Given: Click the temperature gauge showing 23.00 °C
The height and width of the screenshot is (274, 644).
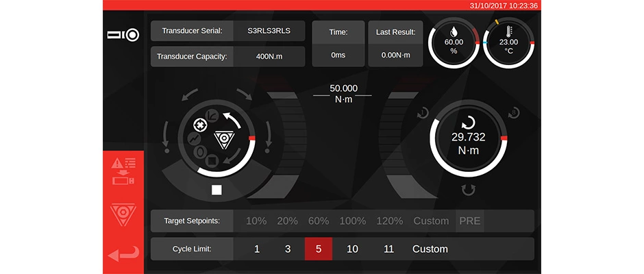Looking at the screenshot, I should 509,46.
